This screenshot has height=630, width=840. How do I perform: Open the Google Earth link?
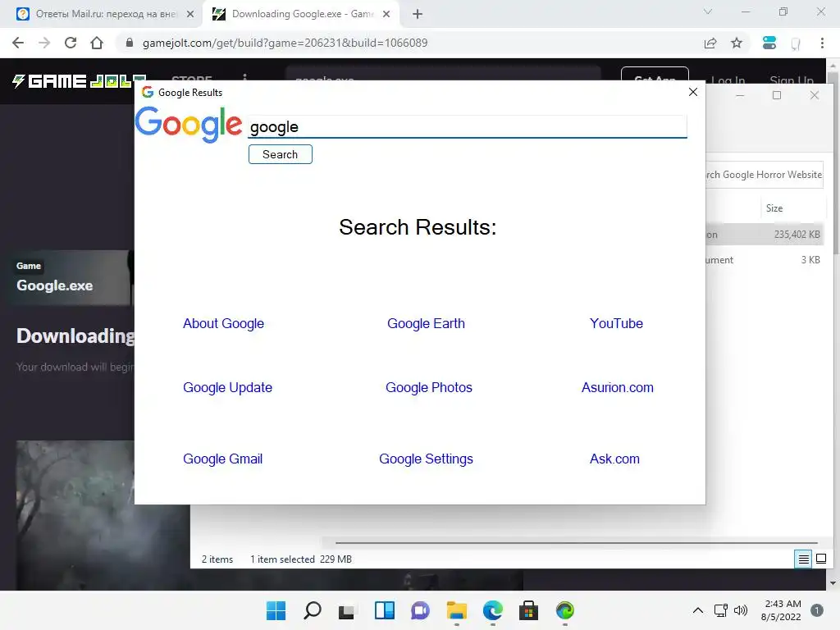pyautogui.click(x=426, y=323)
